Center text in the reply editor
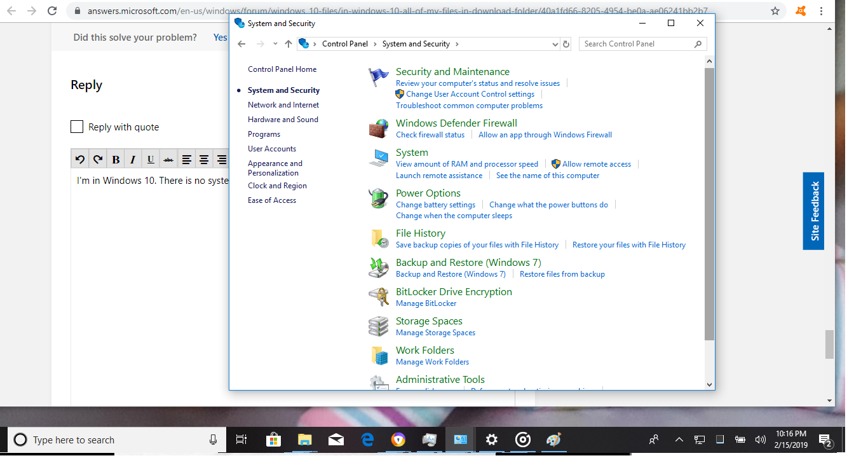The height and width of the screenshot is (458, 868). 204,159
